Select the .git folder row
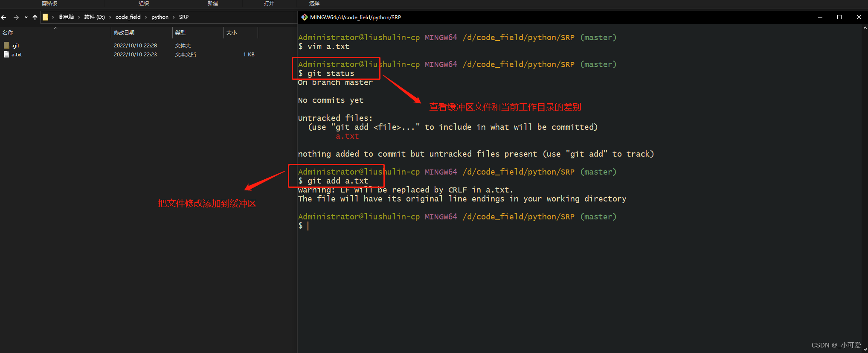The height and width of the screenshot is (353, 868). pos(129,45)
